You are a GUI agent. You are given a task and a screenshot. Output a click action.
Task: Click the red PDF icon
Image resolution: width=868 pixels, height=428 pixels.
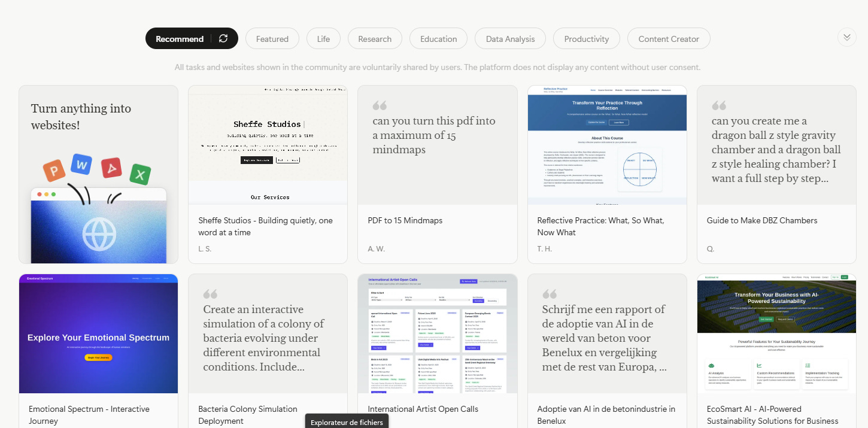pyautogui.click(x=111, y=168)
